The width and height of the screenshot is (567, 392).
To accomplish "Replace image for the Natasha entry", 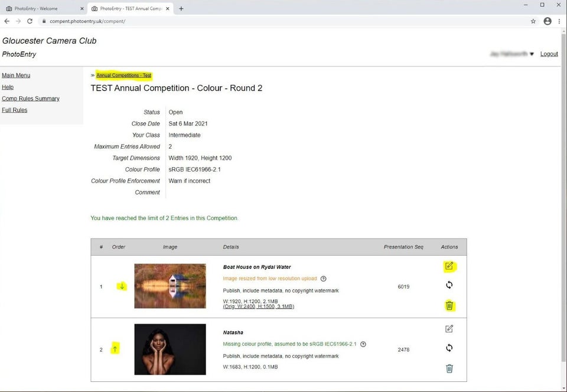I will 449,348.
